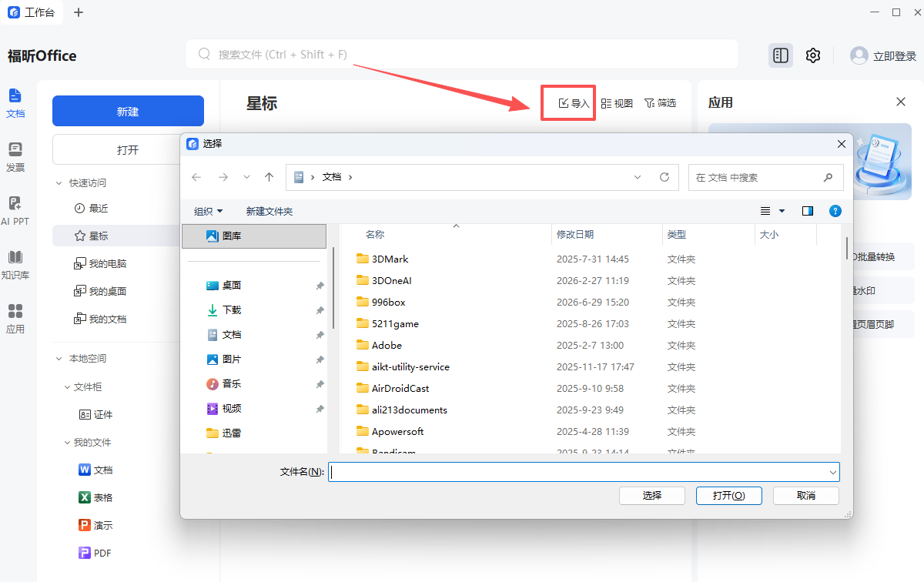
Task: Toggle the preview pane icon
Action: click(808, 211)
